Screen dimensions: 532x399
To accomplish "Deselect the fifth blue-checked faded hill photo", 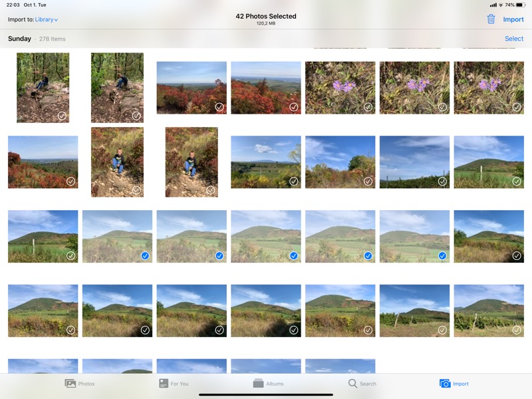I will [x=442, y=255].
